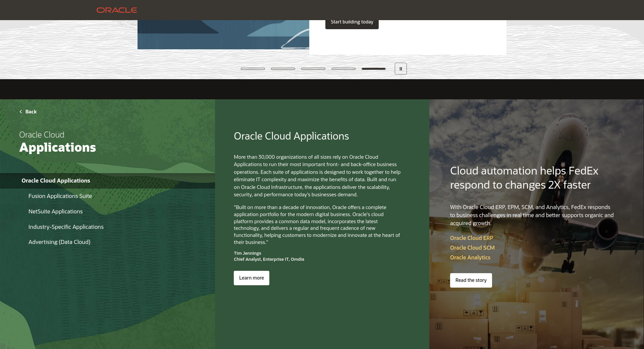Switch to the fourth carousel slide indicator

point(343,69)
